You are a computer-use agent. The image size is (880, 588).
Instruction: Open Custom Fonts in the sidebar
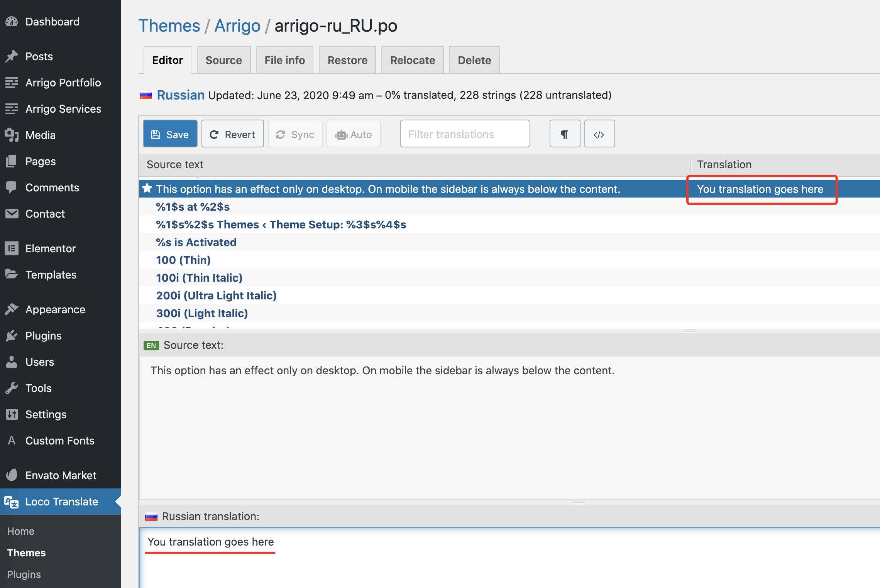point(60,441)
